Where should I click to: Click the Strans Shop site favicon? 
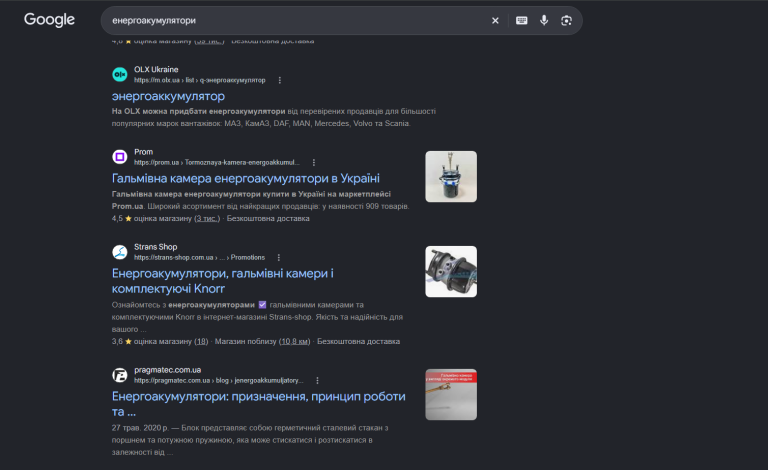[x=120, y=252]
